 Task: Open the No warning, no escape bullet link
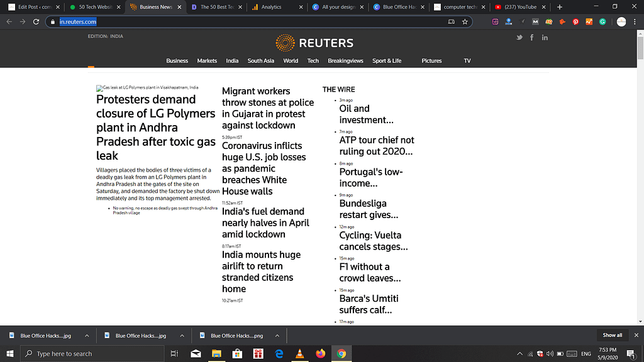click(x=165, y=211)
